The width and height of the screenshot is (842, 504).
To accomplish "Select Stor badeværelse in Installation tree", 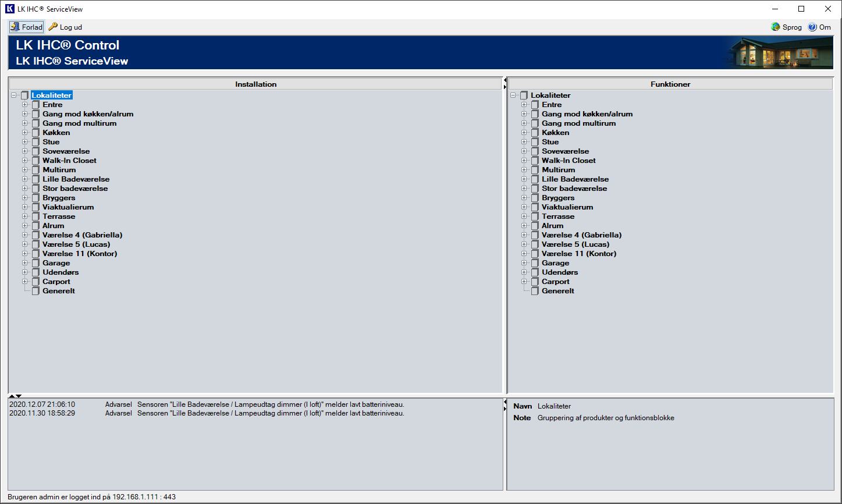I will pos(75,189).
